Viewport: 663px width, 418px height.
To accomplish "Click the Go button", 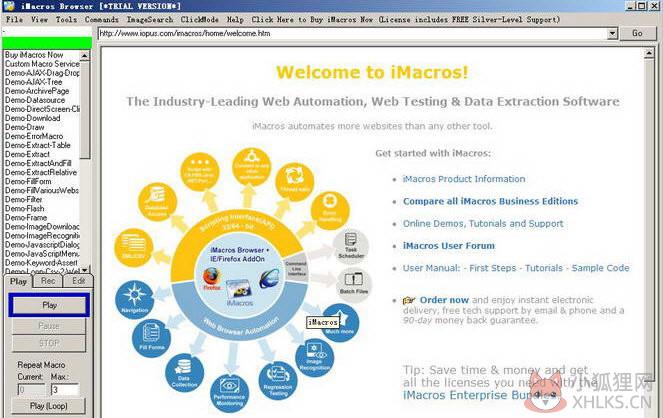I will coord(637,33).
